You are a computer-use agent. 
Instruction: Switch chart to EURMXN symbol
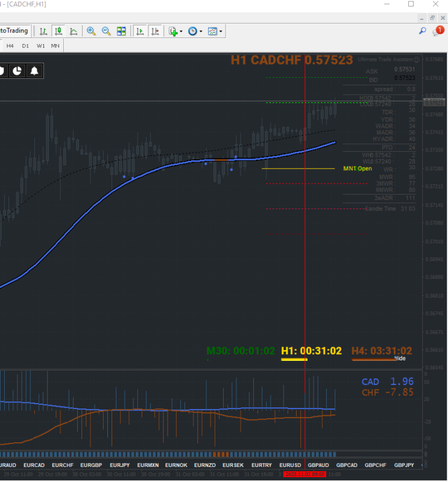(148, 465)
